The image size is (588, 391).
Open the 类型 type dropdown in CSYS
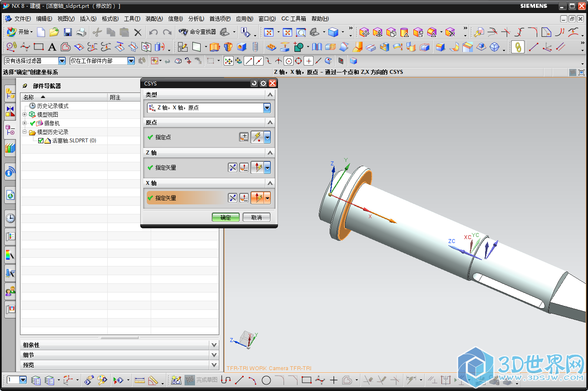click(267, 108)
